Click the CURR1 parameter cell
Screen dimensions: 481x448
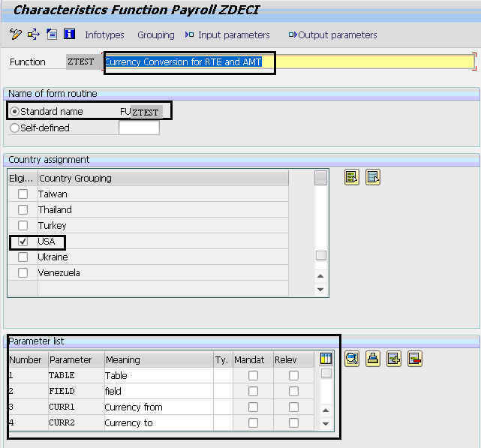click(x=76, y=407)
